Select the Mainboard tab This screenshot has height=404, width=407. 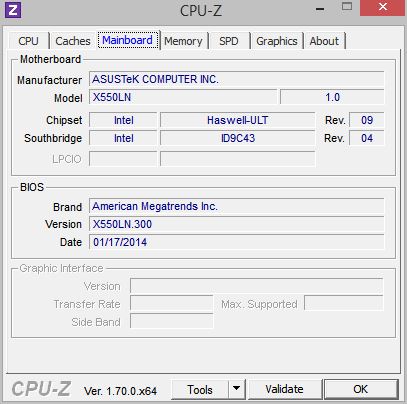(x=128, y=40)
